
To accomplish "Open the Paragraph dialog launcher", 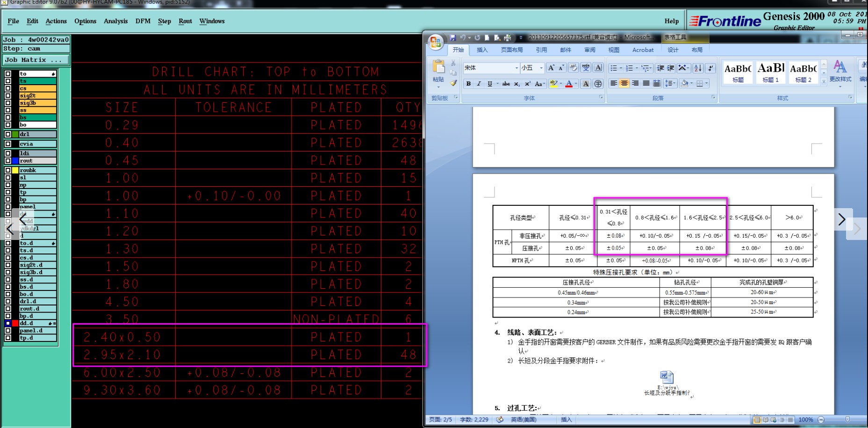I will [713, 97].
